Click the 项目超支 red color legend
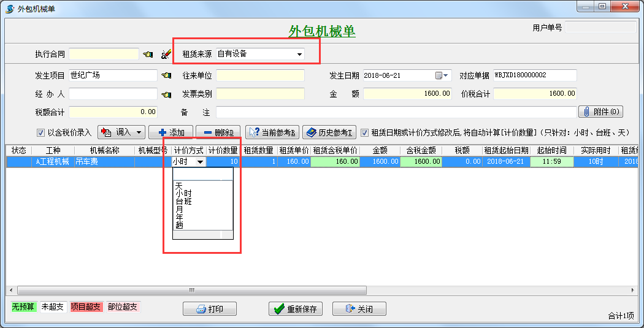The image size is (644, 328). 86,307
